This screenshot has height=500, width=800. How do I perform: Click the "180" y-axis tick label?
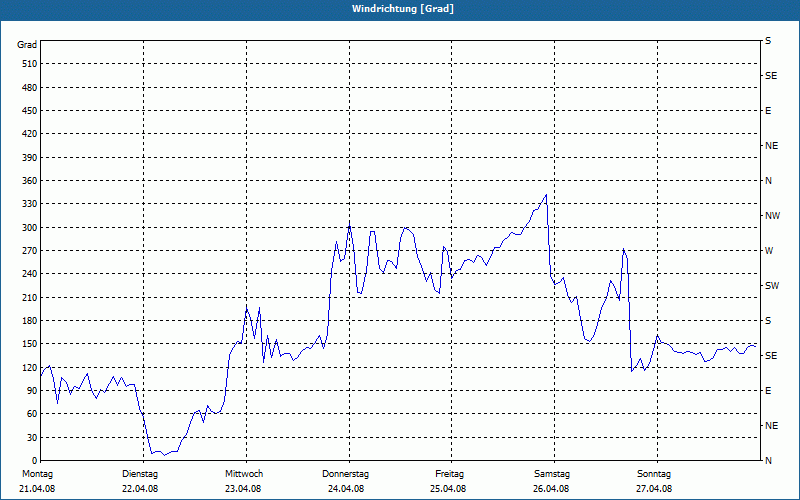(x=30, y=321)
